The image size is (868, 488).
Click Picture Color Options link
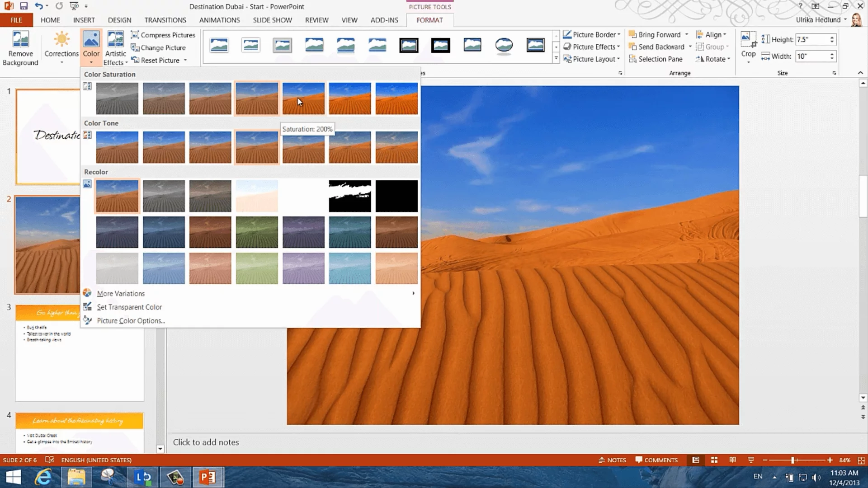coord(131,321)
